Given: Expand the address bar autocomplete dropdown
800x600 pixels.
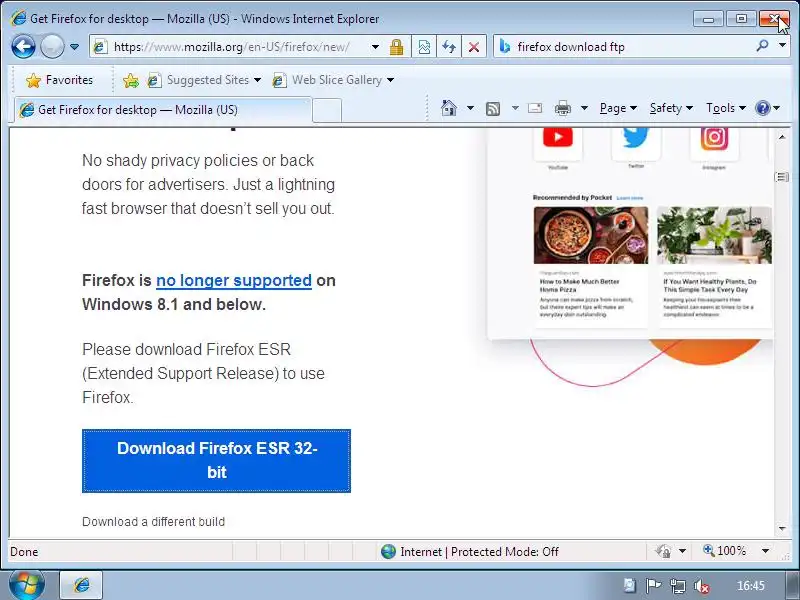Looking at the screenshot, I should point(375,47).
